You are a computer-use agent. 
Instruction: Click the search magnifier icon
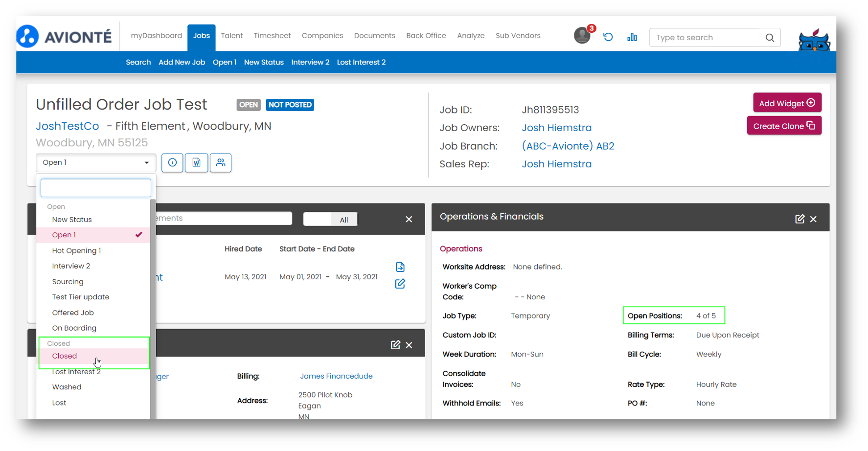click(770, 38)
